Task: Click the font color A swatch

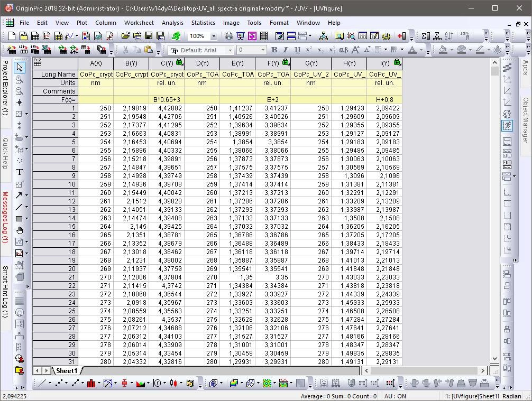Action: [x=412, y=50]
